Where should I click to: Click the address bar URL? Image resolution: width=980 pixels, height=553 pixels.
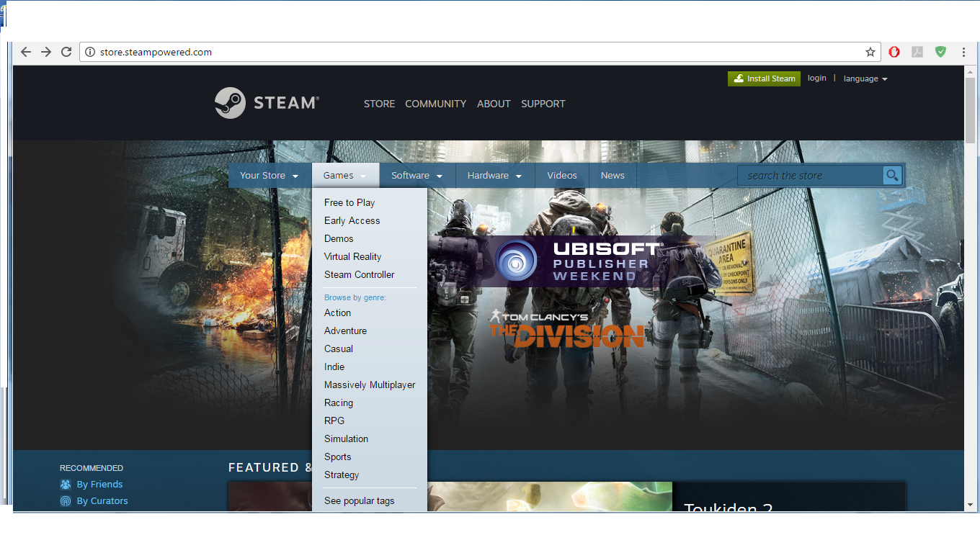[156, 52]
